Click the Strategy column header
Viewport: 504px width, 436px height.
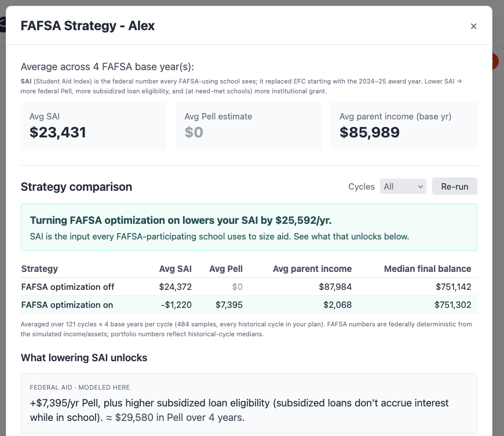[39, 268]
